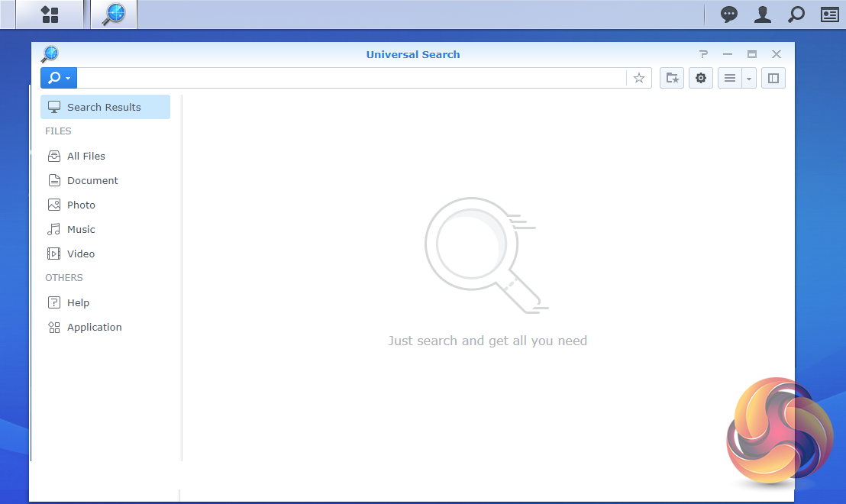Click the Document page icon
This screenshot has height=504, width=846.
pos(54,180)
